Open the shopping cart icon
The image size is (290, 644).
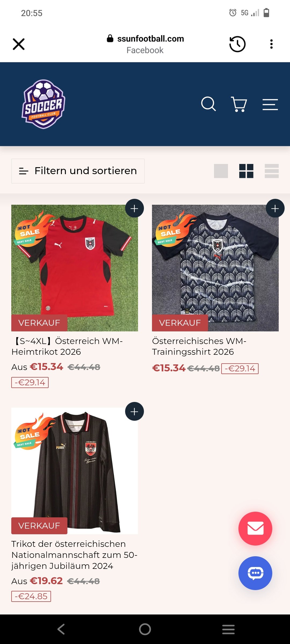[x=239, y=104]
